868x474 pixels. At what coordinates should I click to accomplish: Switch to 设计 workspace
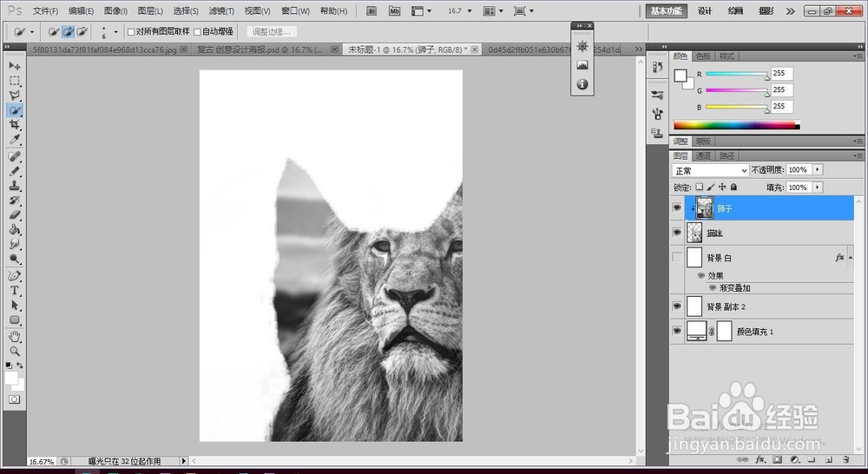click(705, 11)
